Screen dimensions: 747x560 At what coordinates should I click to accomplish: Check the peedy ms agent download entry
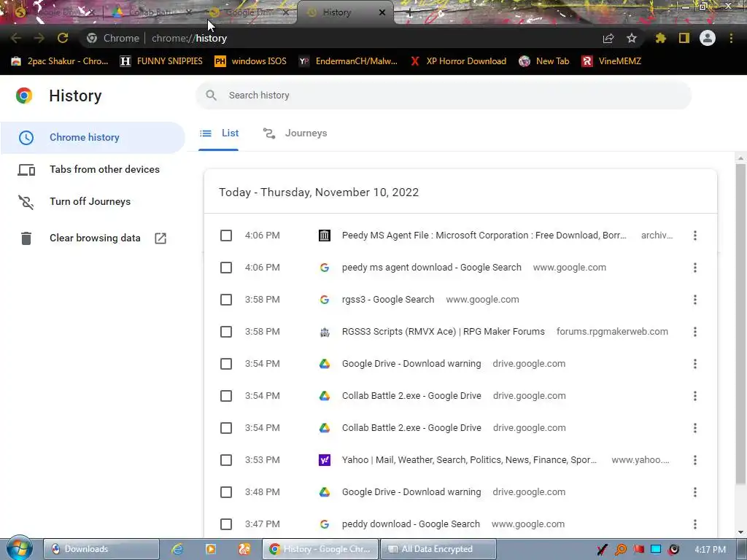pos(226,268)
